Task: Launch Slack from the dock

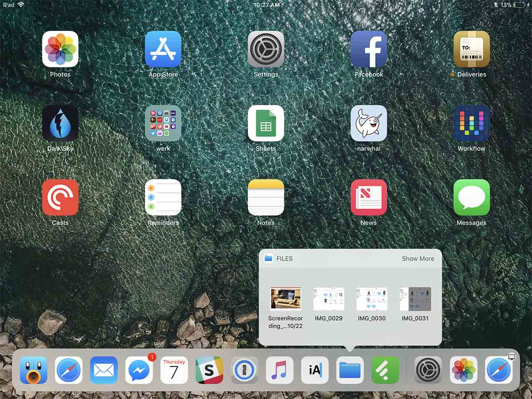Action: (209, 370)
